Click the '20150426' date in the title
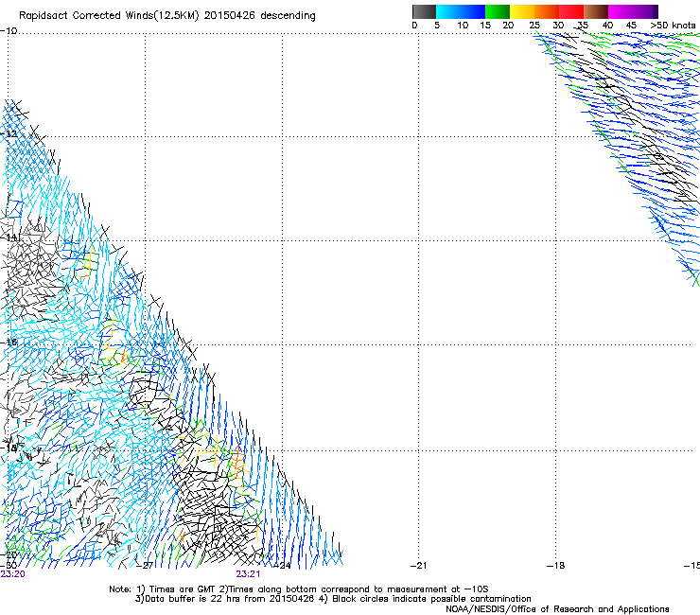This screenshot has height=615, width=700. pyautogui.click(x=230, y=16)
